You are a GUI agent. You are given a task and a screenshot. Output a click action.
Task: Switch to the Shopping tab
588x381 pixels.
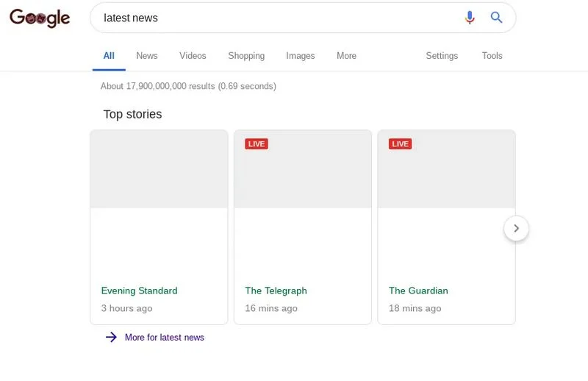pos(246,56)
